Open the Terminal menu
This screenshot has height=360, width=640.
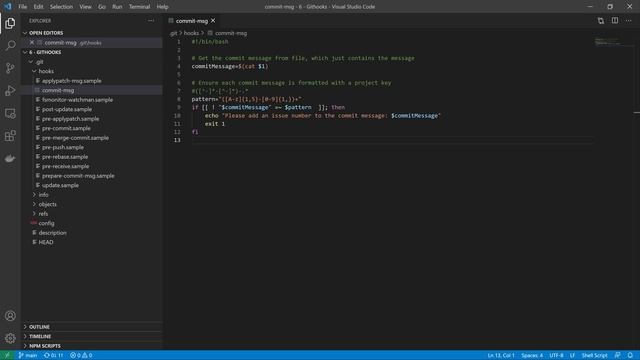click(139, 7)
